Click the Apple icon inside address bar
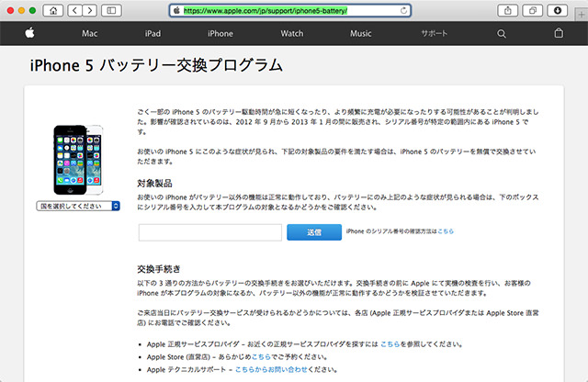 point(176,10)
